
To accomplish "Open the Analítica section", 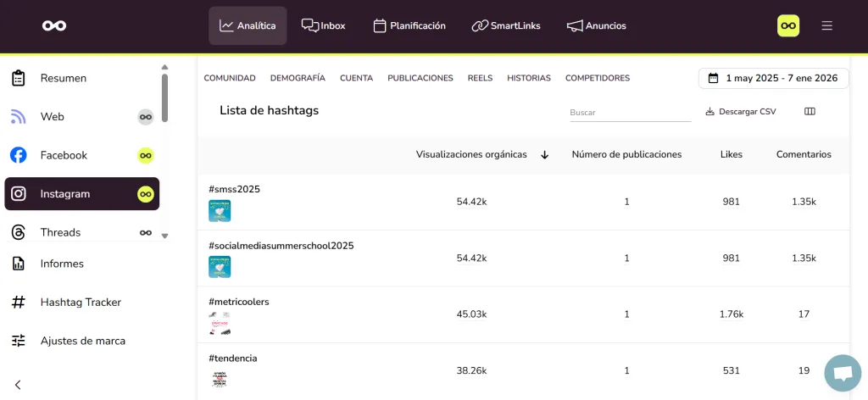I will (248, 25).
